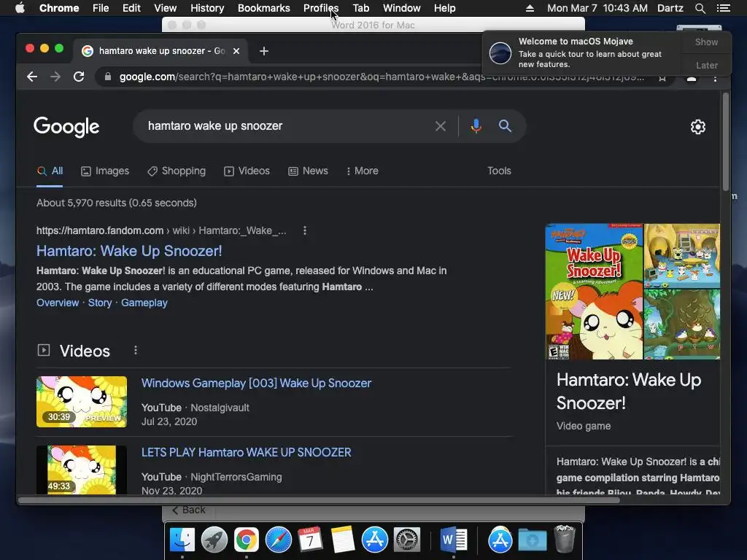The image size is (747, 560).
Task: Open Notification Center from the menu bar
Action: click(x=723, y=8)
